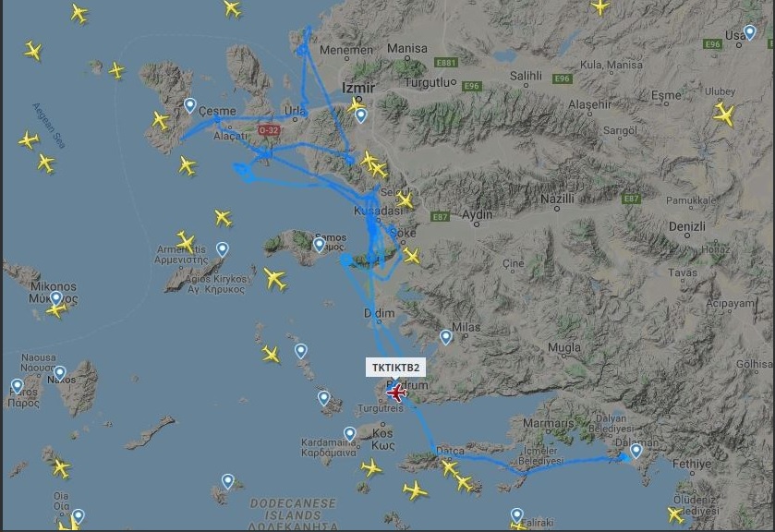
Task: Open the Mikonos airport pin
Action: 55,298
